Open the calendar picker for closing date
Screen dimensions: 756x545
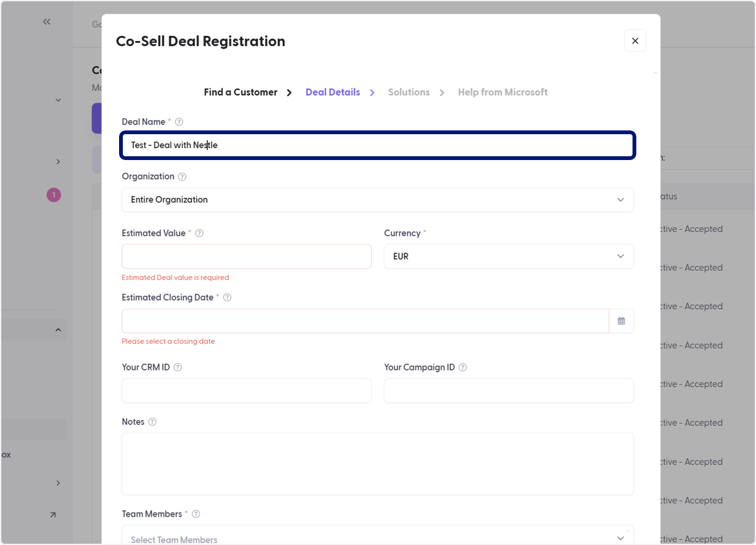(621, 321)
